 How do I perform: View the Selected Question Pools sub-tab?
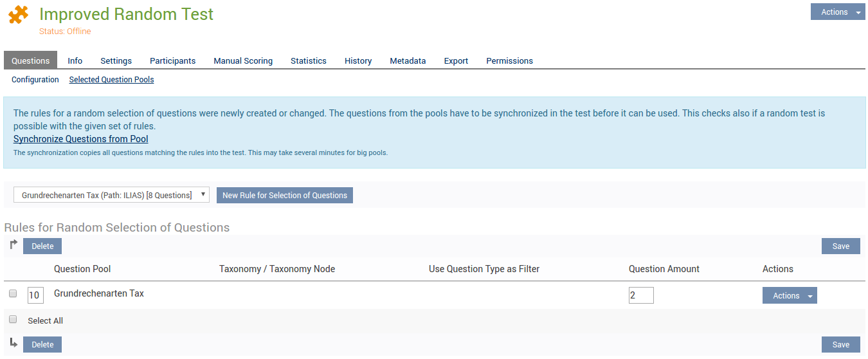111,80
